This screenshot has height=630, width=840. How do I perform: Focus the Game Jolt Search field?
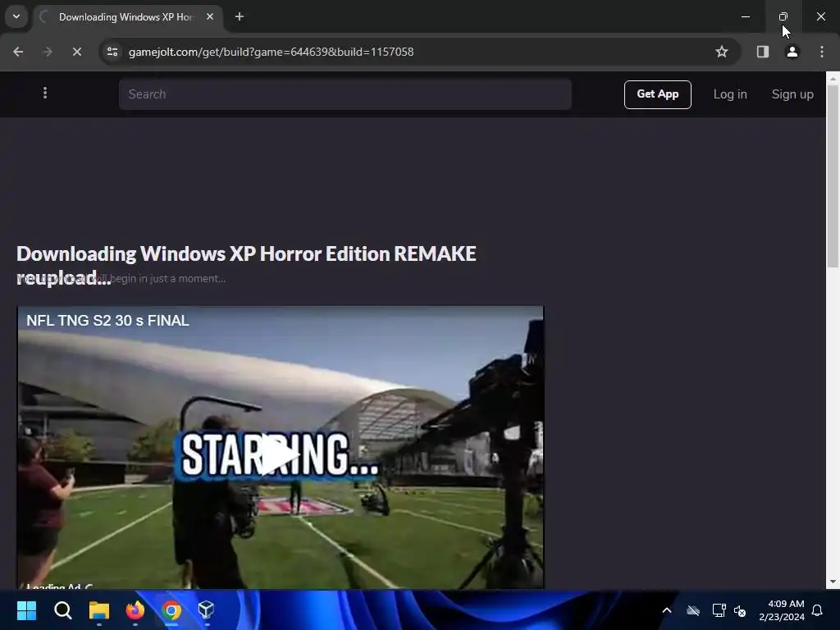(345, 94)
